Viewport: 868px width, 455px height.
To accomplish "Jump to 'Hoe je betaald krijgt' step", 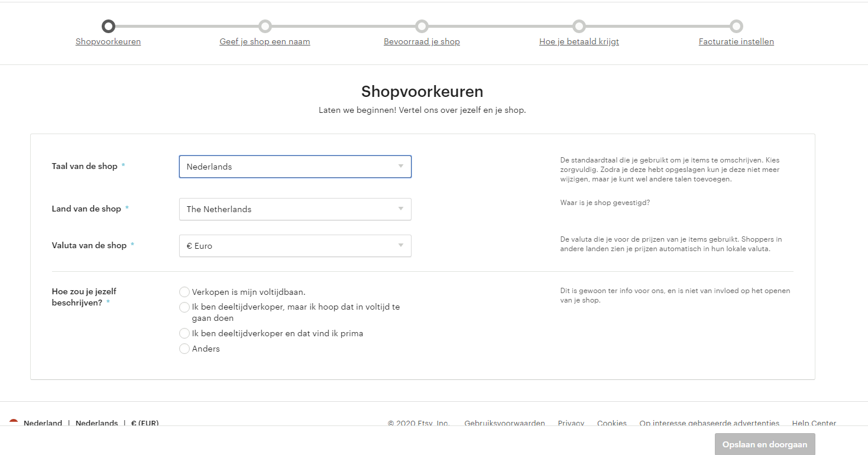I will (579, 42).
